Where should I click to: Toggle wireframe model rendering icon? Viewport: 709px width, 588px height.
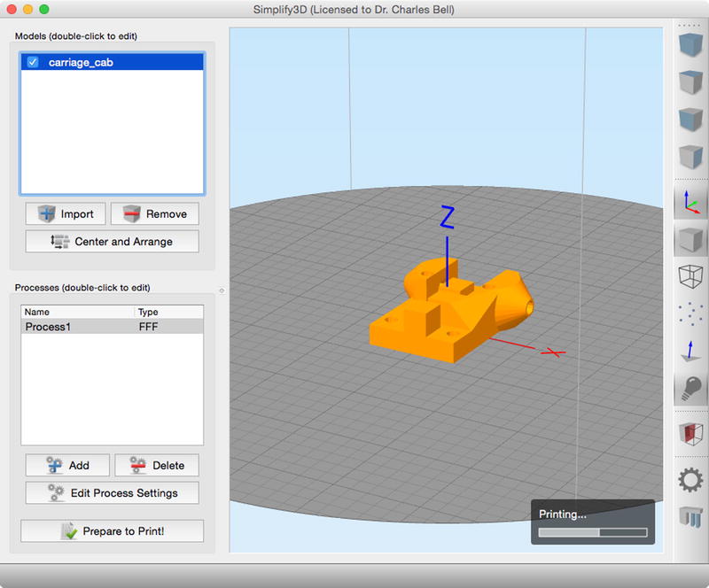(690, 276)
